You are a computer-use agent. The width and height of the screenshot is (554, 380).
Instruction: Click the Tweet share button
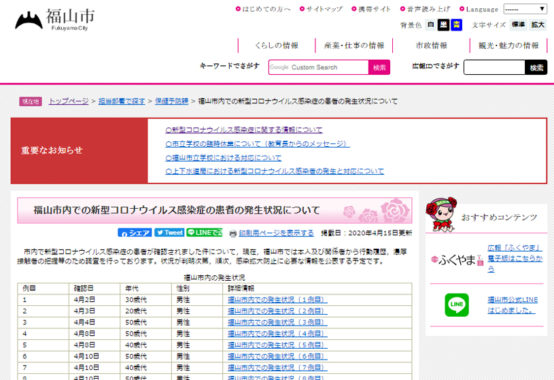tap(169, 232)
